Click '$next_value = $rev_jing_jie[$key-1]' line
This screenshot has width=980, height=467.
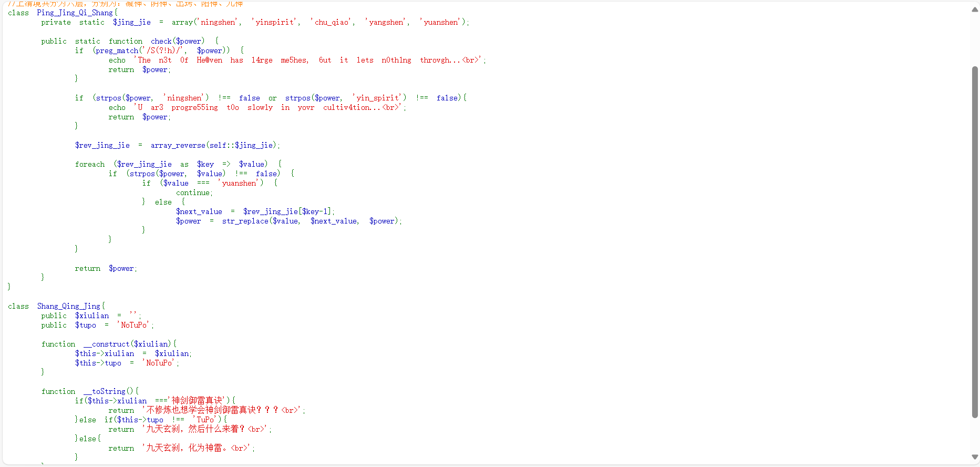[255, 211]
